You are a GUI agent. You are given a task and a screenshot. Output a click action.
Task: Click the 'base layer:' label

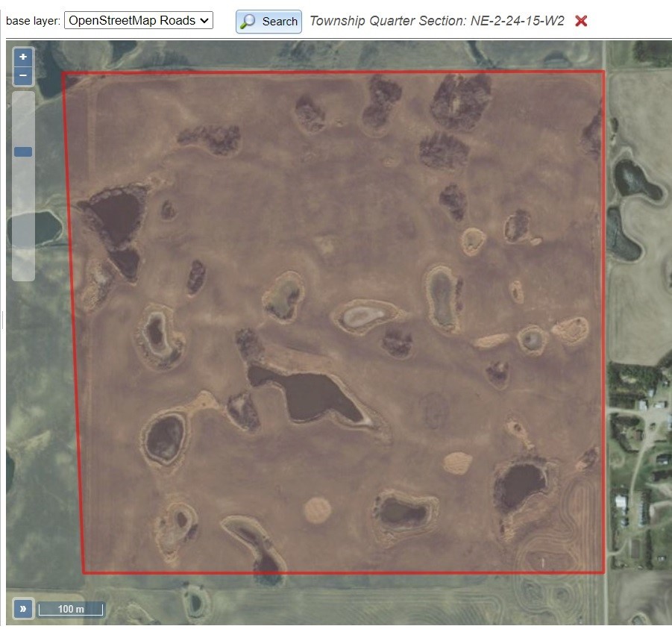(x=33, y=21)
